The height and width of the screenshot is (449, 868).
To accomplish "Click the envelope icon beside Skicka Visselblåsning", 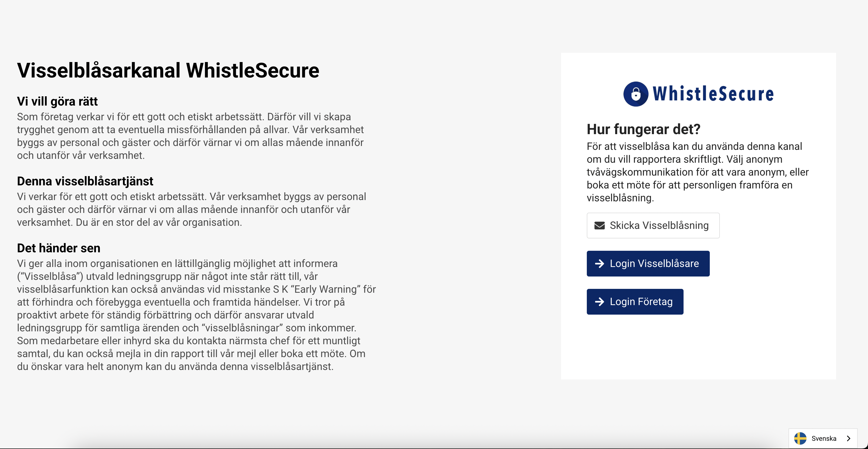I will click(x=599, y=226).
